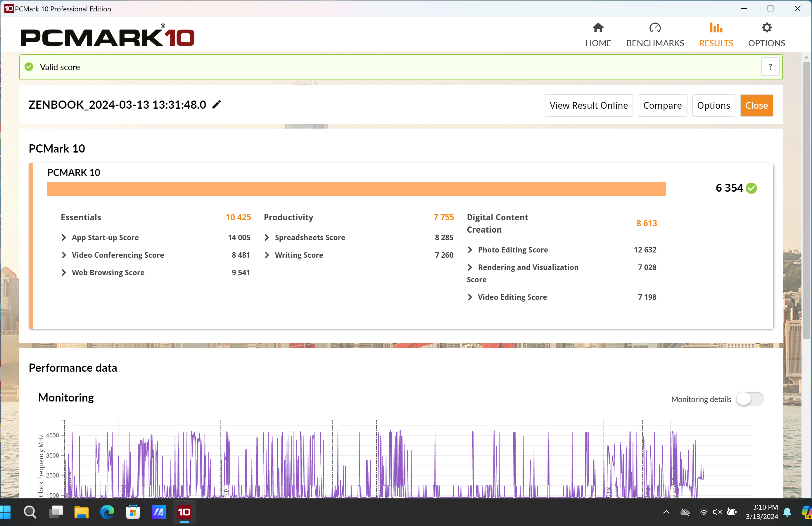This screenshot has width=812, height=526.
Task: Click PCMark 10 taskbar icon
Action: click(x=184, y=512)
